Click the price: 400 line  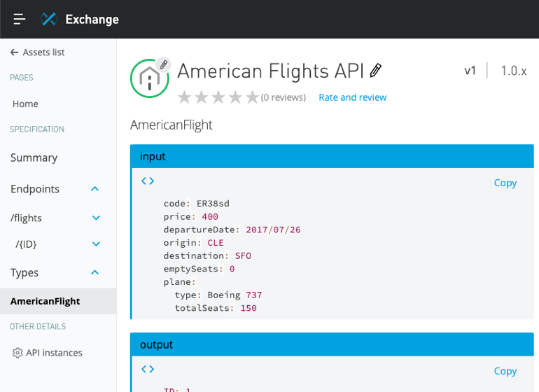click(191, 216)
